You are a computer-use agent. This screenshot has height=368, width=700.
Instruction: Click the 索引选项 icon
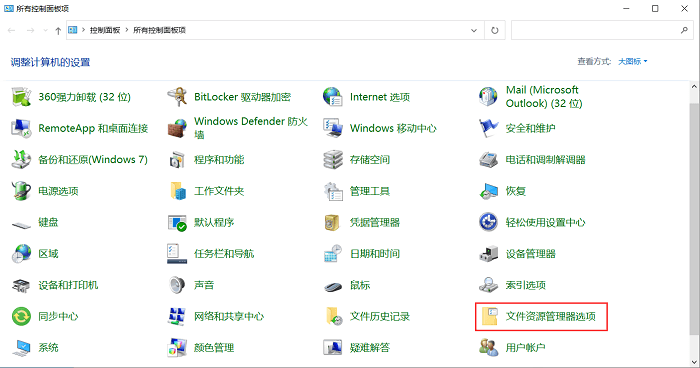point(488,285)
